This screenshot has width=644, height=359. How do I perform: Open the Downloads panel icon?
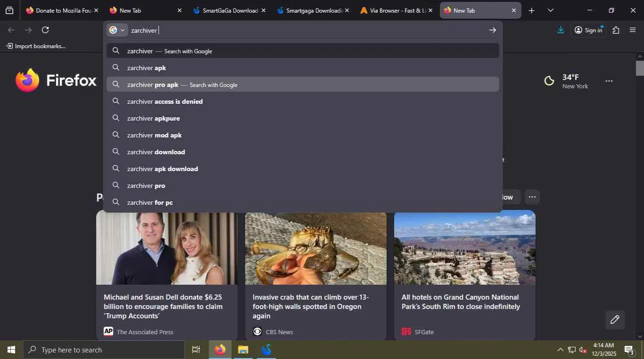click(x=561, y=30)
